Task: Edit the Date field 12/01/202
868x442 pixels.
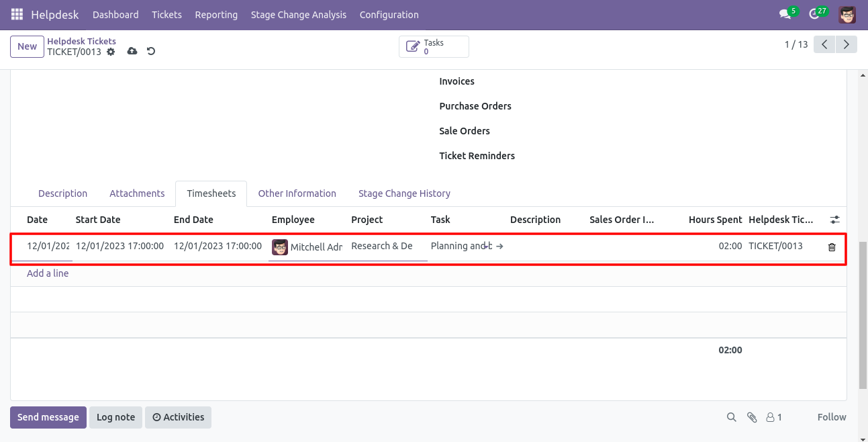Action: tap(48, 247)
